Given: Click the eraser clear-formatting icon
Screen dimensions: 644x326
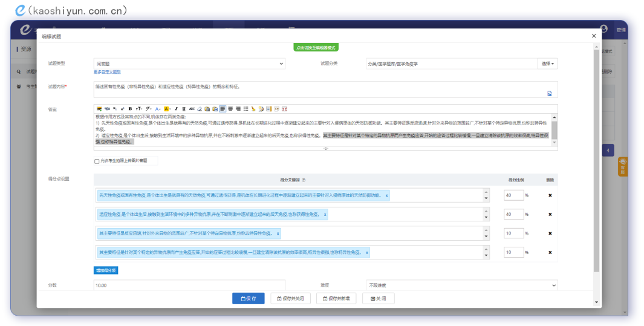Looking at the screenshot, I should (x=200, y=109).
